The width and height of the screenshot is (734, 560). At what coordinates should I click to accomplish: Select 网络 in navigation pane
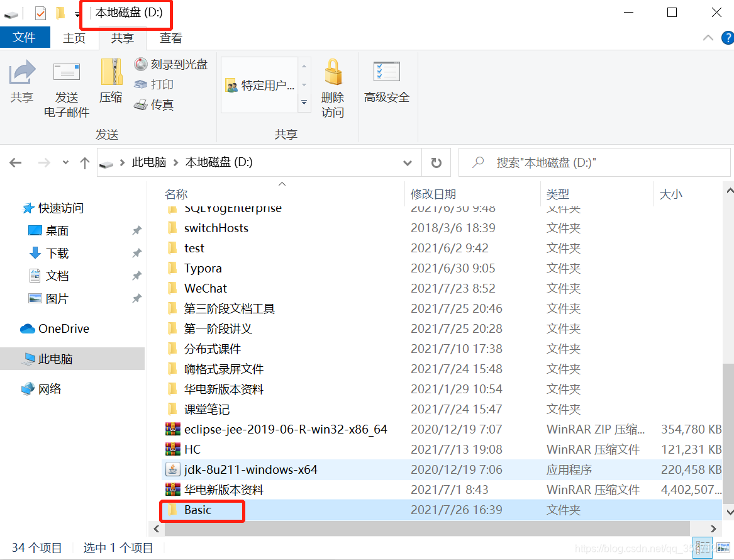pyautogui.click(x=50, y=389)
